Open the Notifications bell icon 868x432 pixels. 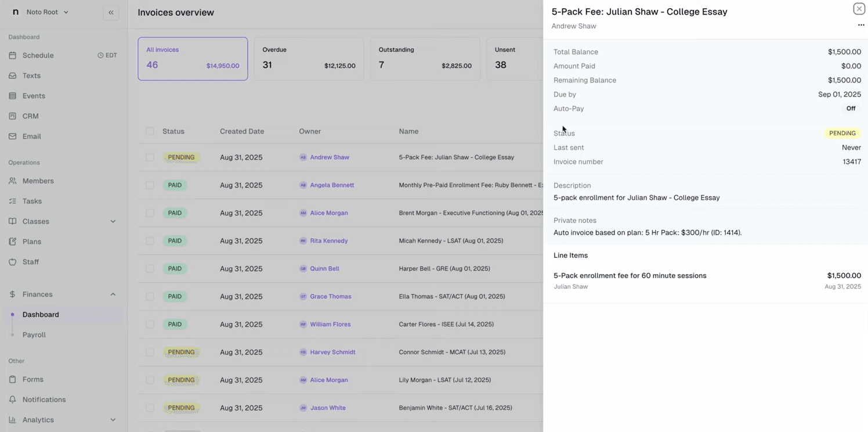click(x=13, y=399)
